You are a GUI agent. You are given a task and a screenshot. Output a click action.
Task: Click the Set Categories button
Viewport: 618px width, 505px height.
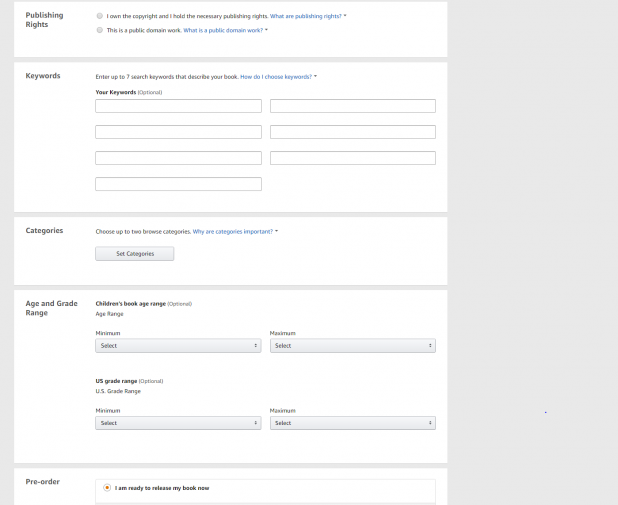click(135, 253)
